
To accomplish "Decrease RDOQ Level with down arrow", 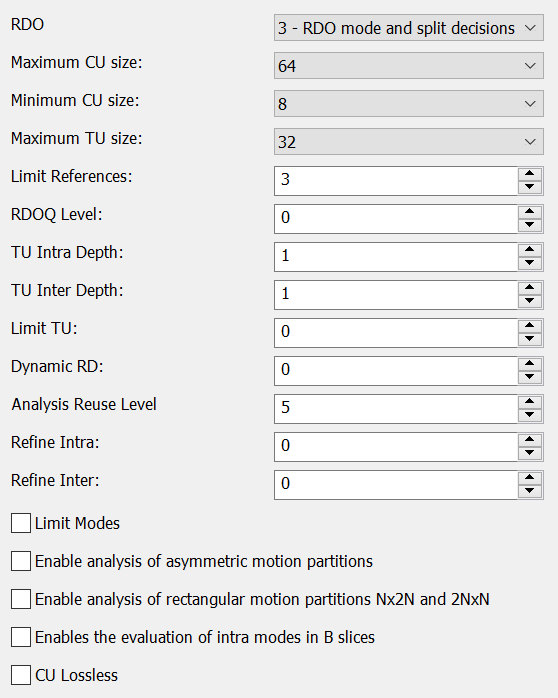I will (530, 225).
